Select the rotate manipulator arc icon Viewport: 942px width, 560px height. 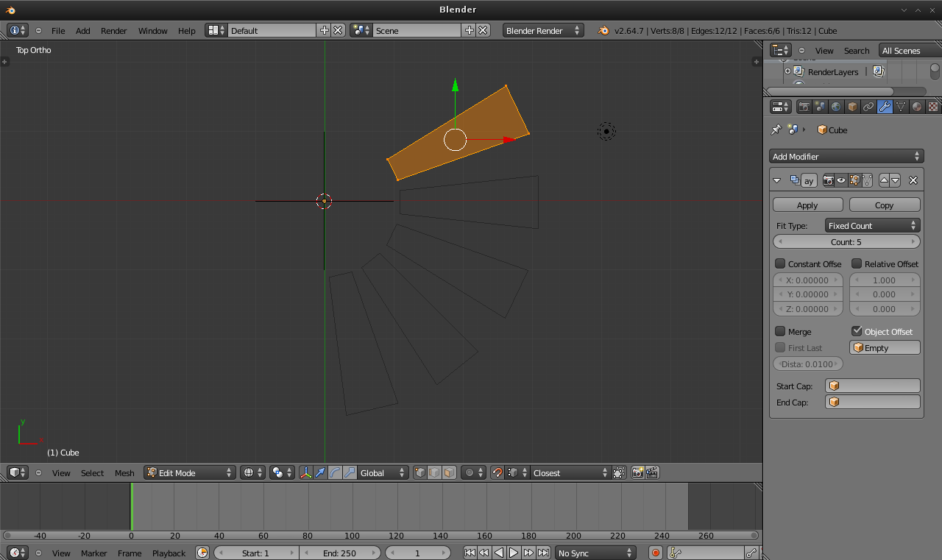coord(335,472)
